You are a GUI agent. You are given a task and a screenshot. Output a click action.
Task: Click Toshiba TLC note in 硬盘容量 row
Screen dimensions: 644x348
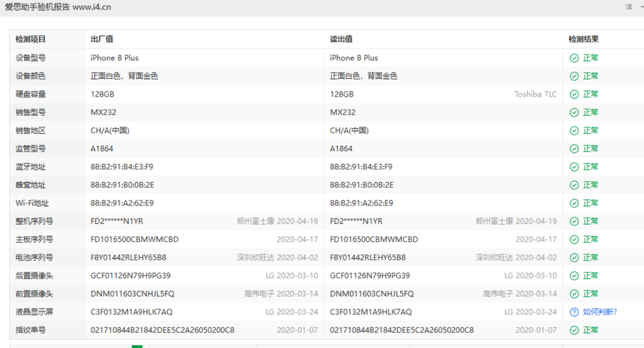(535, 94)
